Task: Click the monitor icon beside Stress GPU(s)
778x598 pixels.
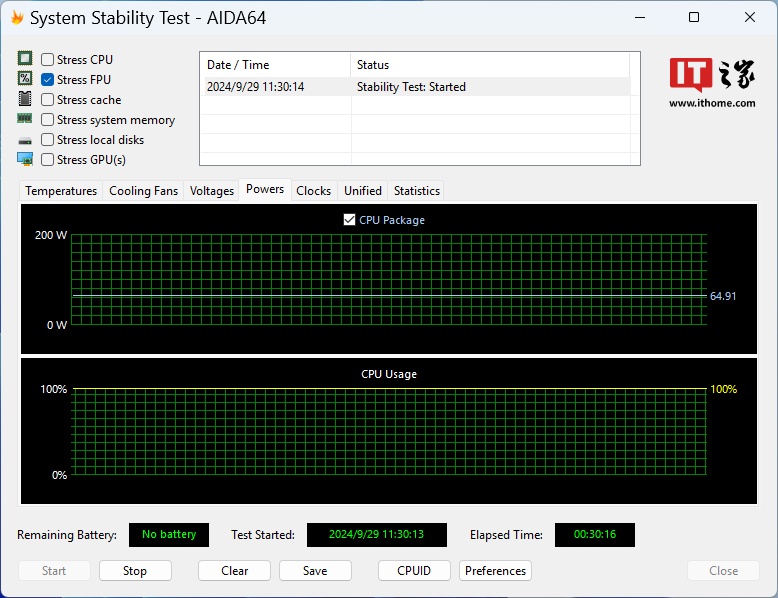Action: tap(25, 159)
